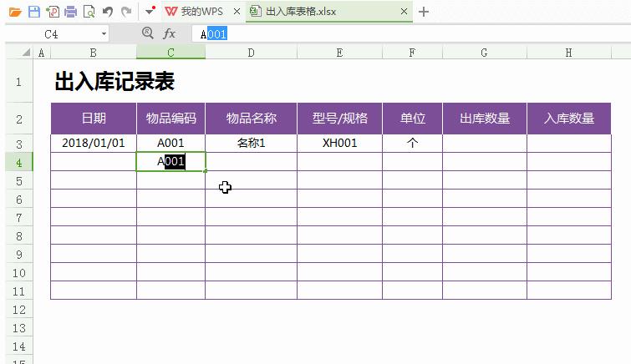Click the 型号/规格 header cell
Screen dimensions: 631x364
pos(339,119)
